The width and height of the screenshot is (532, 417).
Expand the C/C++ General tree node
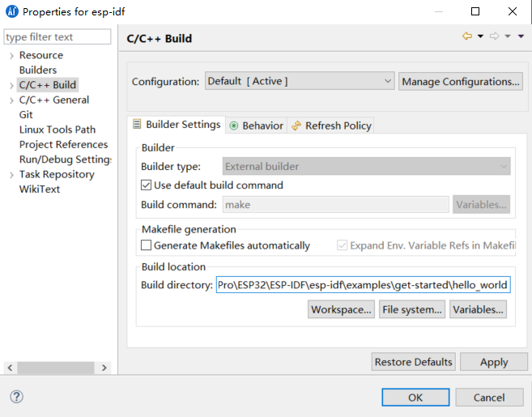coord(11,100)
